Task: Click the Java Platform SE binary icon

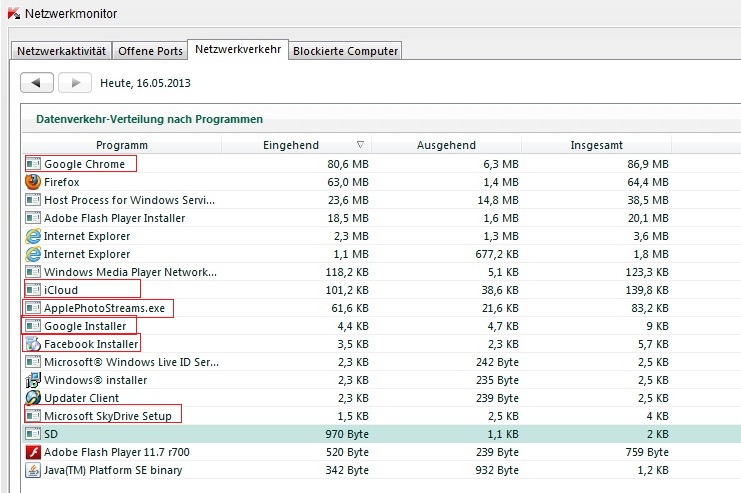Action: 33,470
